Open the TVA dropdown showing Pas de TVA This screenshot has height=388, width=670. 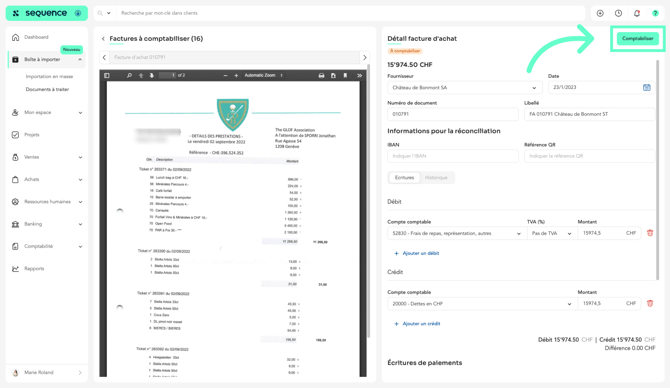[551, 233]
